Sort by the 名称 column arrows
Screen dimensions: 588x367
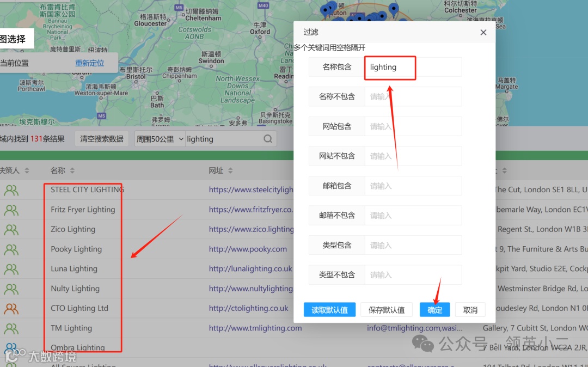point(72,170)
